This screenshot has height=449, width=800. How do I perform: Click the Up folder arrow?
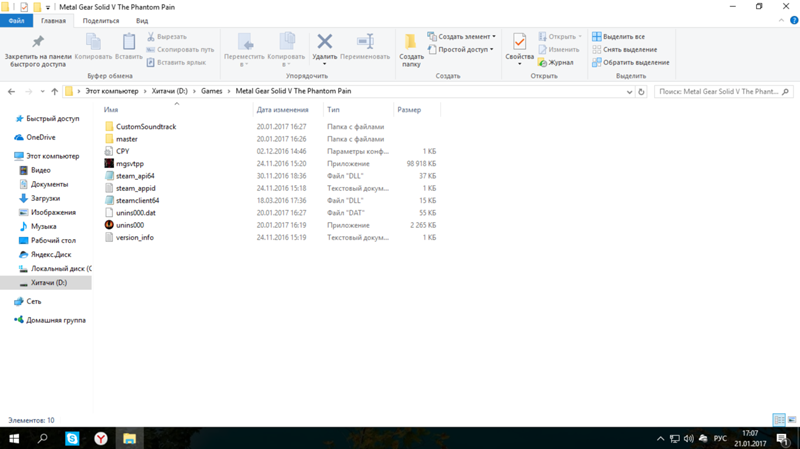[x=55, y=92]
